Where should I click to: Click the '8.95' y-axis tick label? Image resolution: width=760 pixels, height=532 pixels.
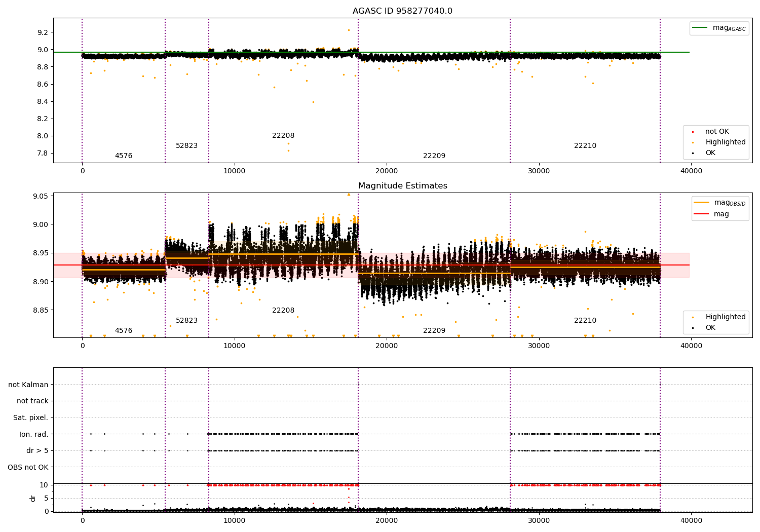pos(41,253)
